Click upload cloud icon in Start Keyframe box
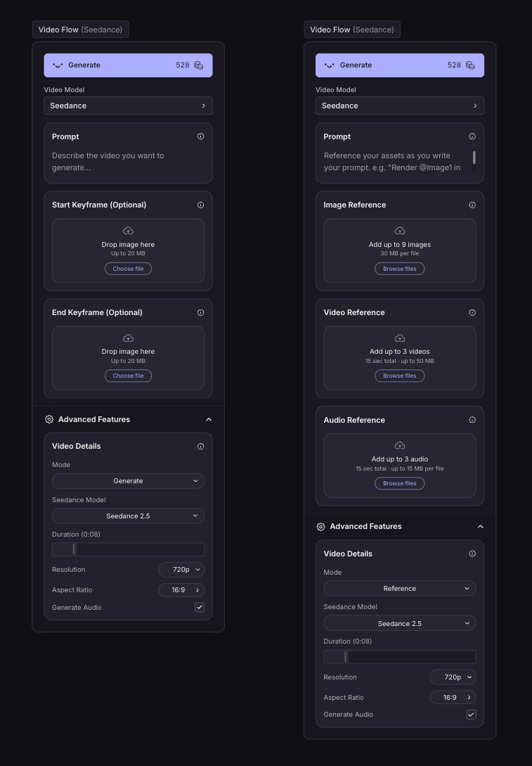Image resolution: width=532 pixels, height=766 pixels. pyautogui.click(x=129, y=231)
